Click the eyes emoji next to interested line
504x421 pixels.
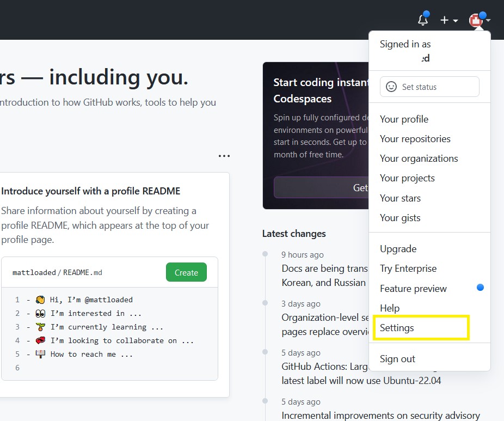coord(39,313)
